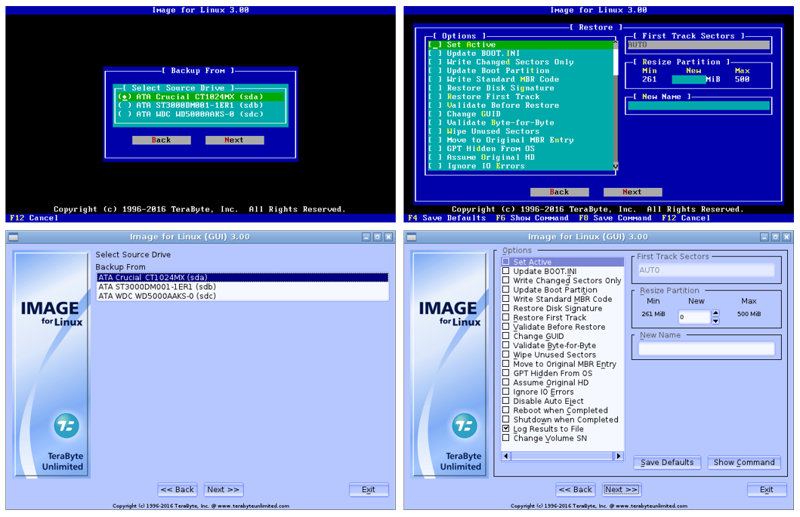Screen dimensions: 800x517
Task: Click Next in text-mode Backup From dialog
Action: [x=234, y=140]
